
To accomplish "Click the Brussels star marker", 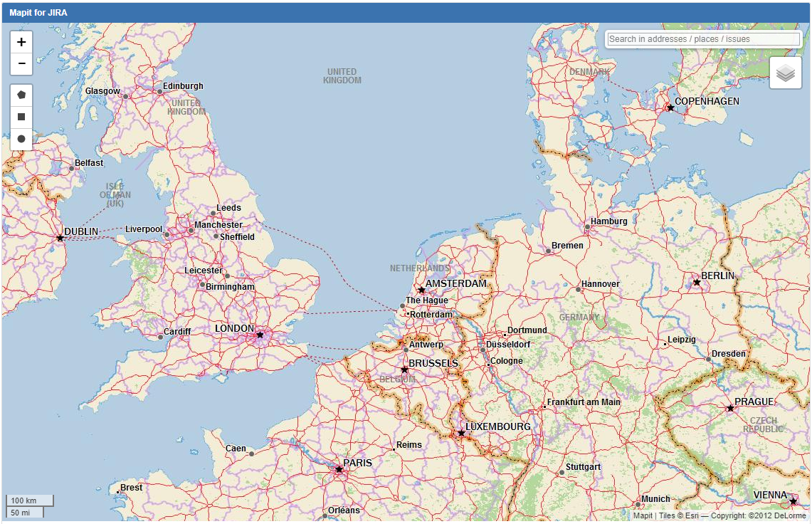I will 404,370.
